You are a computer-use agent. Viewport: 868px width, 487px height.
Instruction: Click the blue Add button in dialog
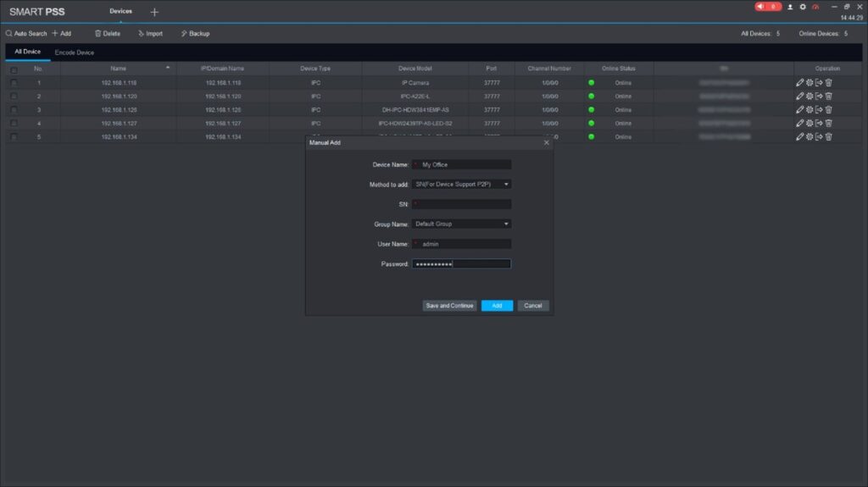tap(497, 306)
